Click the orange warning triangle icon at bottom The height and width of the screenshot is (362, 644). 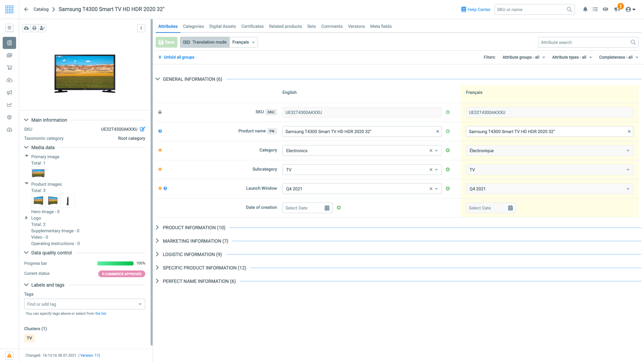click(9, 355)
